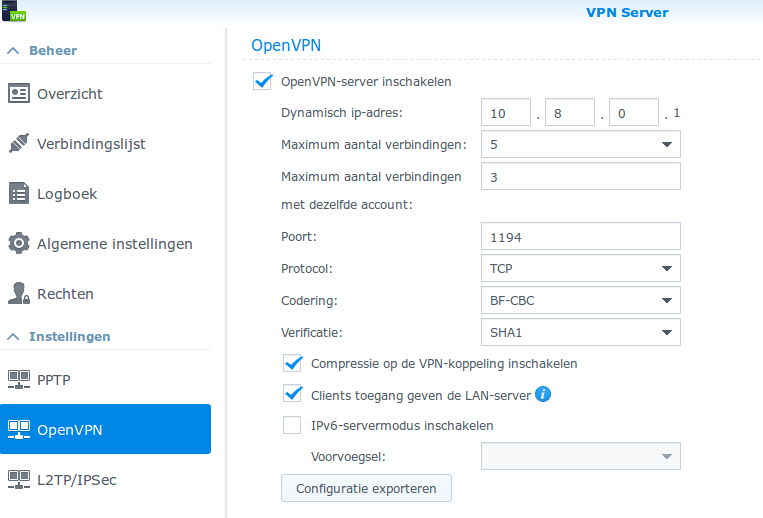This screenshot has height=518, width=763.
Task: Click the L2TP/IPSec network icon
Action: 19,480
